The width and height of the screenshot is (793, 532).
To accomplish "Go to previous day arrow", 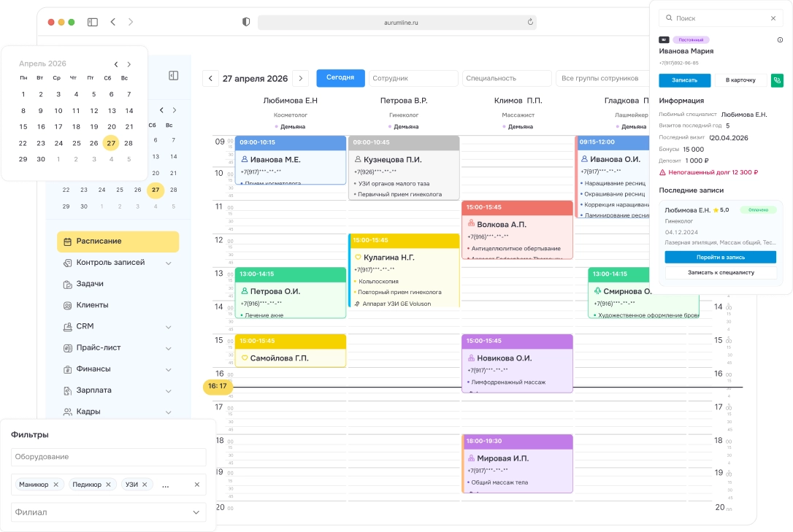I will 210,78.
